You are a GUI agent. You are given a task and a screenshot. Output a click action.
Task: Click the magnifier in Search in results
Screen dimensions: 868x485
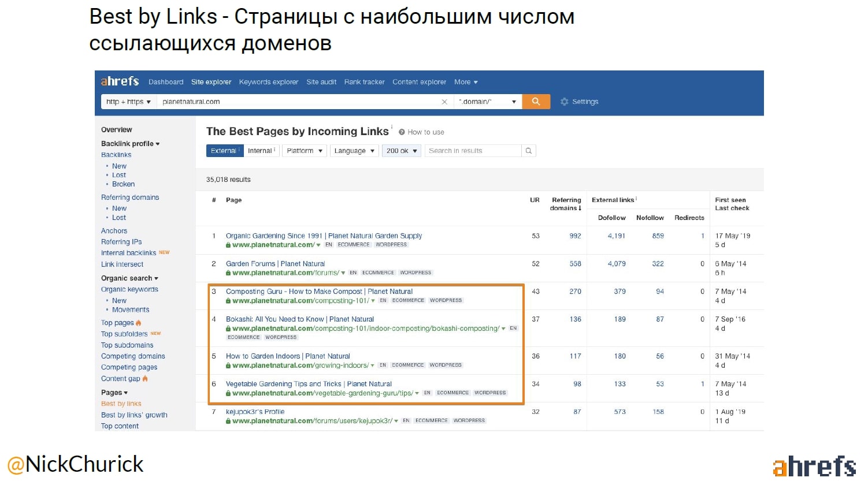528,151
